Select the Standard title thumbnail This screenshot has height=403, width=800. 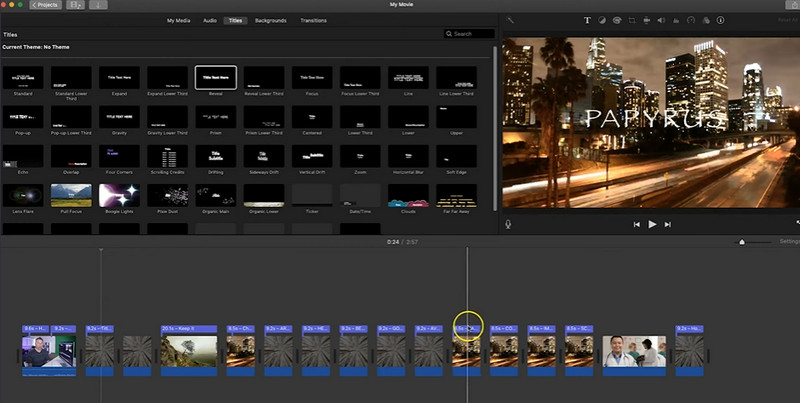point(23,78)
